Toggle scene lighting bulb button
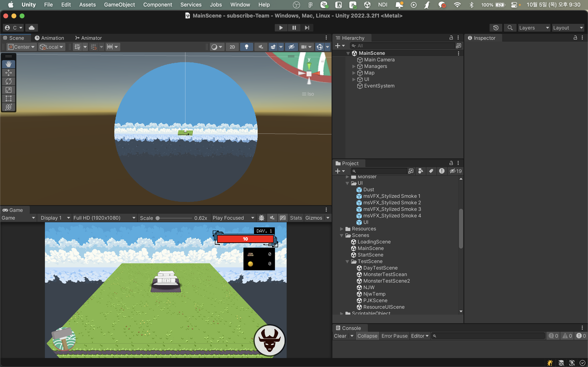The width and height of the screenshot is (588, 367). [246, 47]
